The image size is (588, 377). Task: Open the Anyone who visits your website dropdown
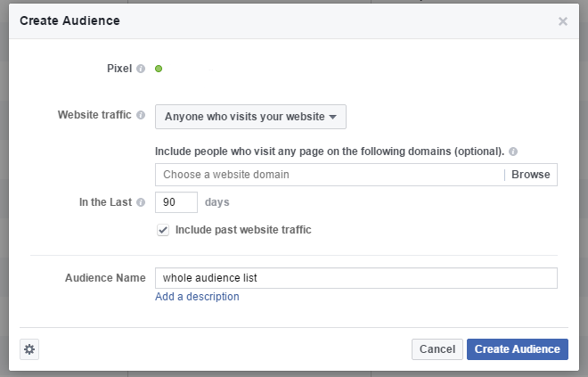250,117
